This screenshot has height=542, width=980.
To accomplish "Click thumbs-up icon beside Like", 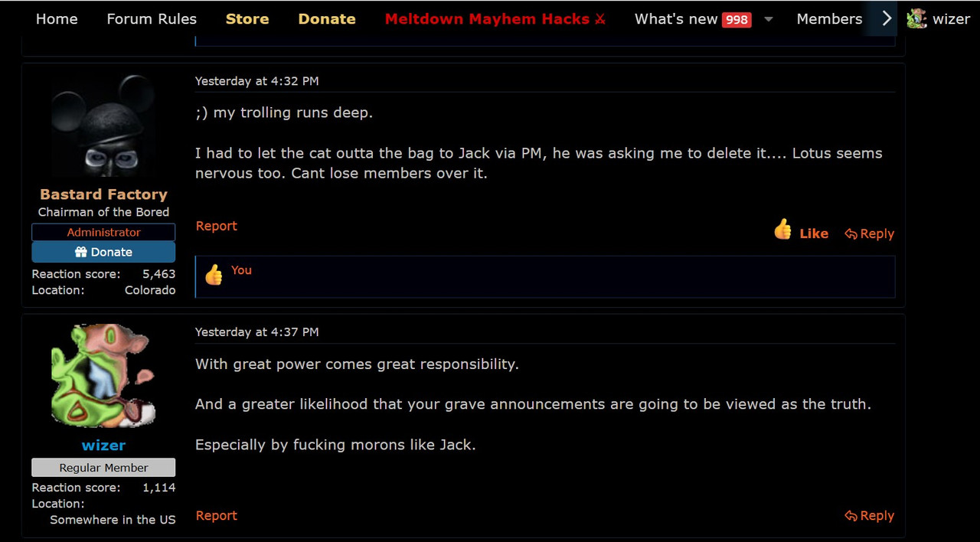I will tap(782, 229).
